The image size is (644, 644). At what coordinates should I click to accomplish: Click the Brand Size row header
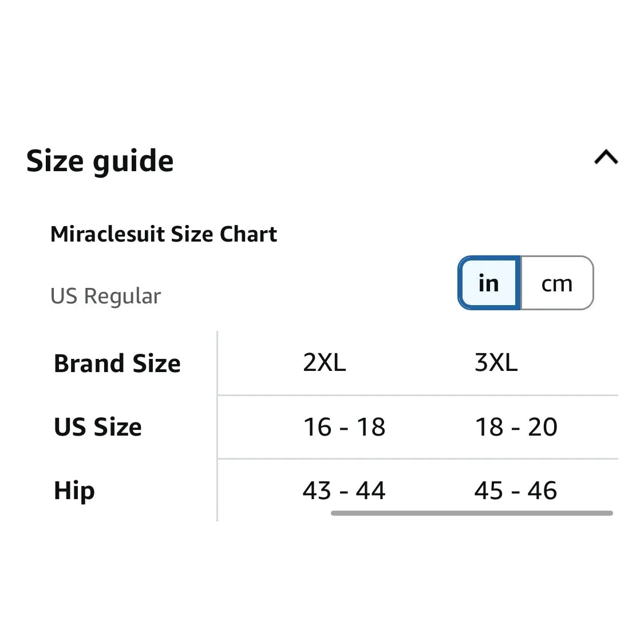pyautogui.click(x=117, y=364)
